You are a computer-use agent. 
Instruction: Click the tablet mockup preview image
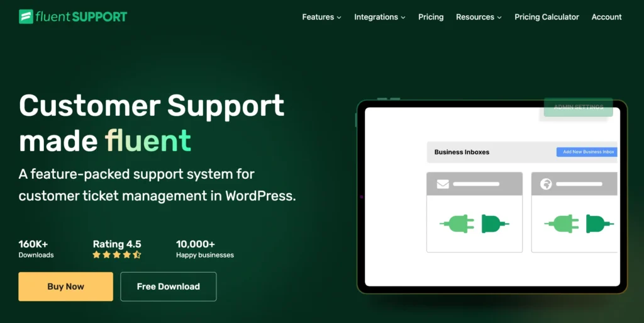click(492, 196)
